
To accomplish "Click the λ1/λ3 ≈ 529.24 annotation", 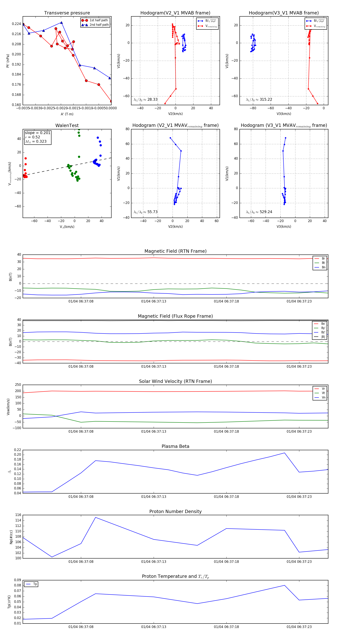I will coord(259,212).
